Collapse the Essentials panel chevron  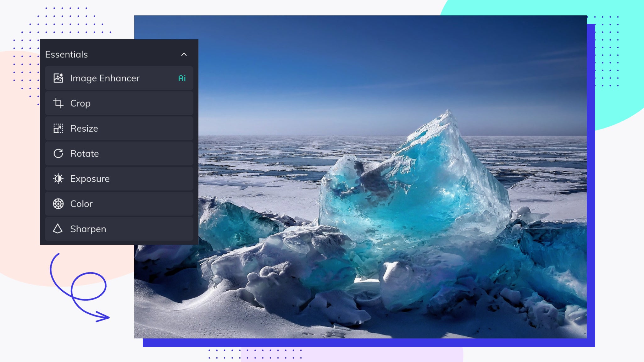point(184,54)
